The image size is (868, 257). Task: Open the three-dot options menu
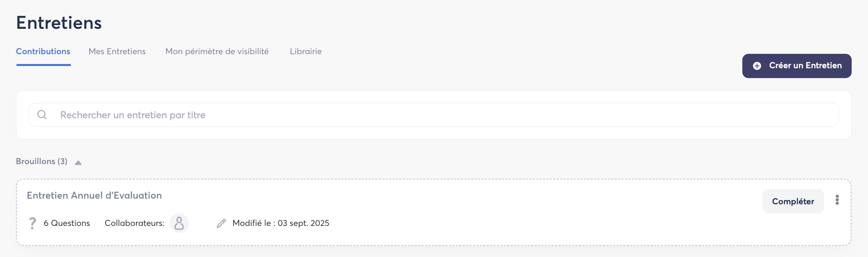pyautogui.click(x=837, y=200)
